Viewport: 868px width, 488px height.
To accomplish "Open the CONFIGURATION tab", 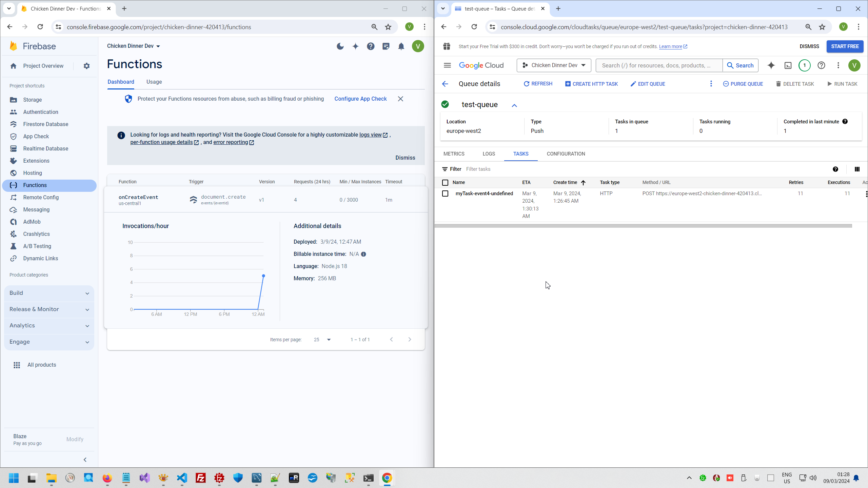I will click(566, 154).
